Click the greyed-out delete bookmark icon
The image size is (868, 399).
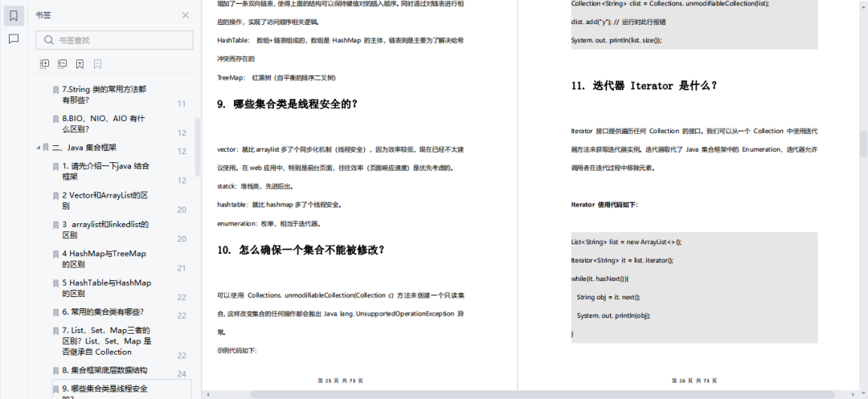(97, 64)
